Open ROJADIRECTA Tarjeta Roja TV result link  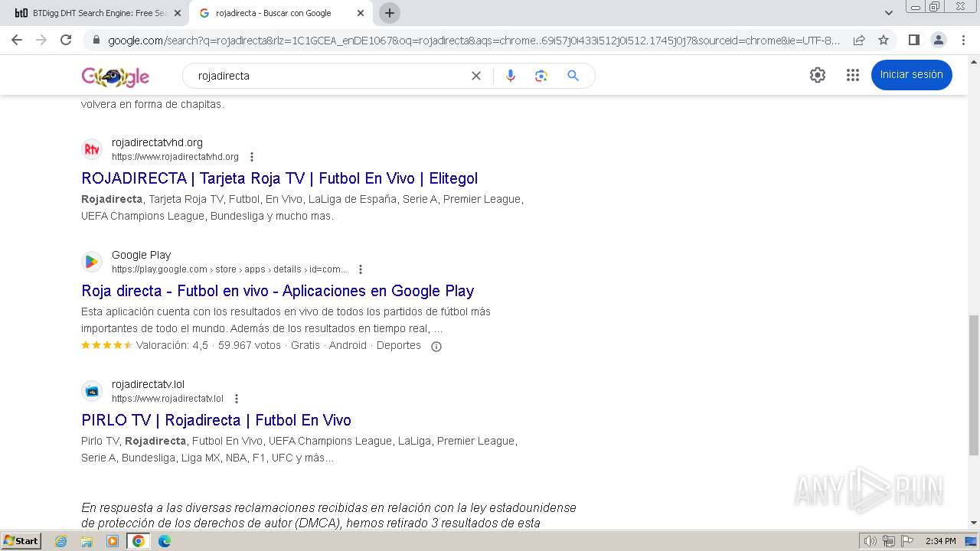[x=279, y=178]
